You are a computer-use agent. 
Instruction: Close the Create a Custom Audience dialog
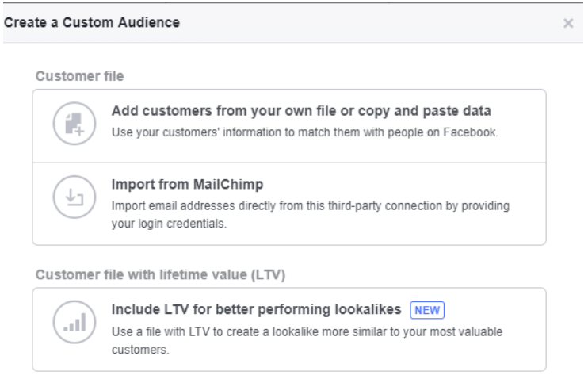[567, 23]
